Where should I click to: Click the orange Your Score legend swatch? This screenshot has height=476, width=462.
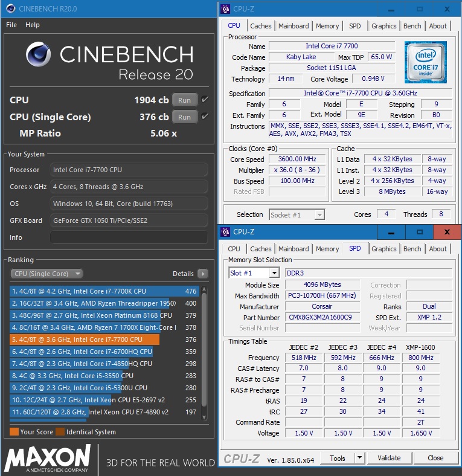tap(14, 432)
